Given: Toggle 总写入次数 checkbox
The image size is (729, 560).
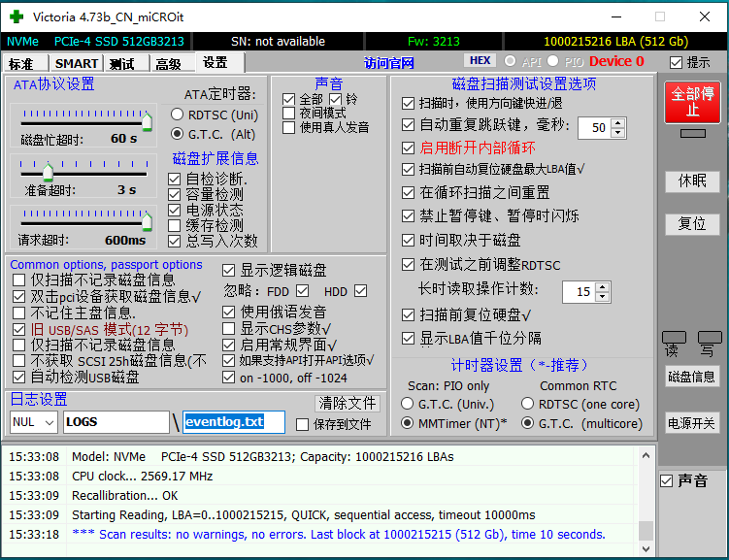Looking at the screenshot, I should (x=175, y=241).
